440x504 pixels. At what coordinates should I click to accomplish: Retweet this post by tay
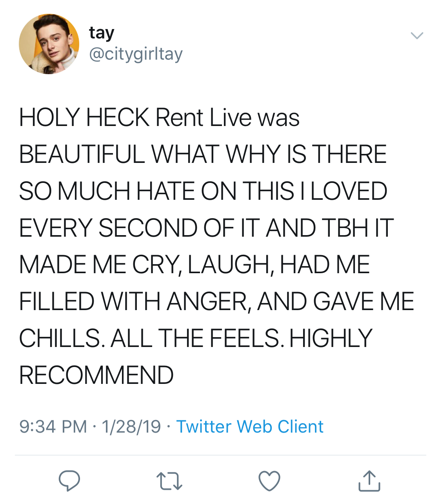point(169,481)
